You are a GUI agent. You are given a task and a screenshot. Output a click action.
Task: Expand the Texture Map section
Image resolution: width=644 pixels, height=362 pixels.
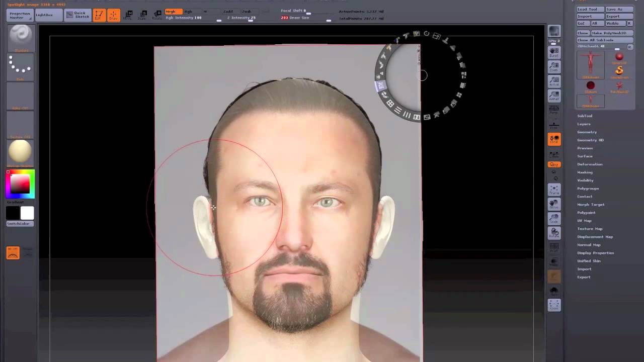click(x=590, y=229)
